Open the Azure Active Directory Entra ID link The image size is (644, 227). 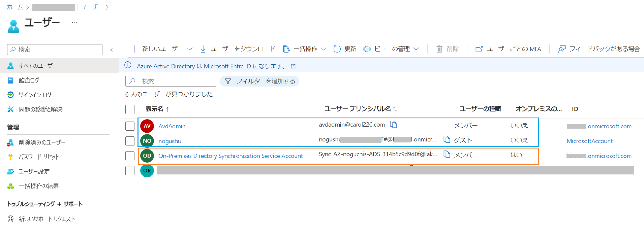[212, 66]
